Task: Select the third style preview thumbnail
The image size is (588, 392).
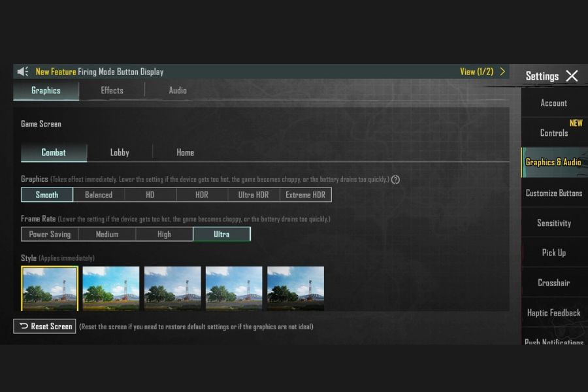Action: [172, 288]
